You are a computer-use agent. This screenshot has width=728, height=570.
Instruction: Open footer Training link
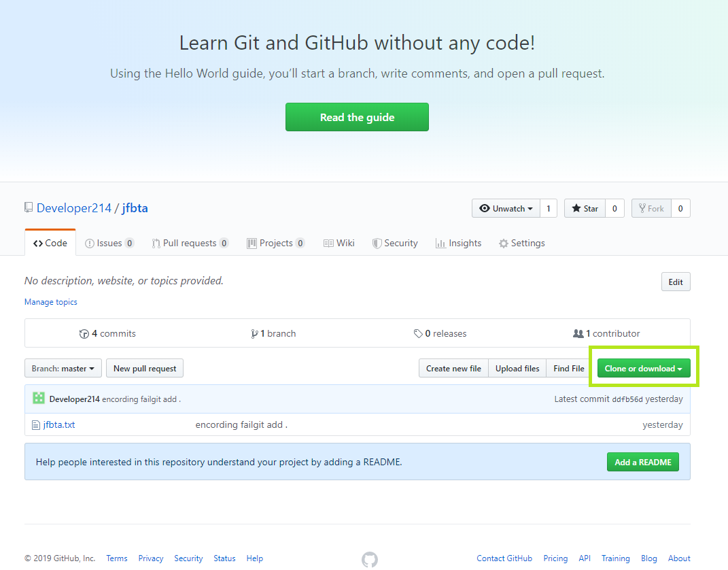[x=616, y=558]
